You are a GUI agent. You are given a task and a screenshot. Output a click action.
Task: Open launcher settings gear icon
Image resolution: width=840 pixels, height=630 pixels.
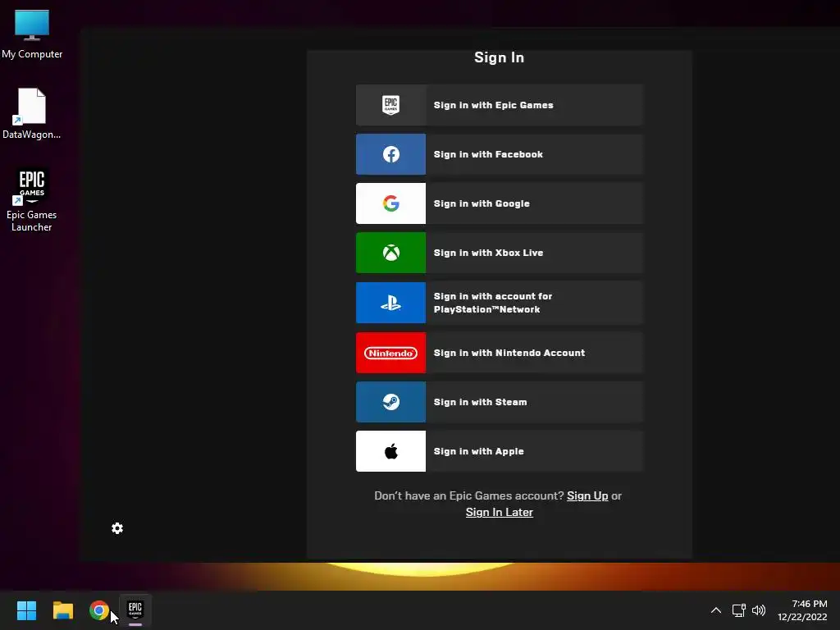117,528
